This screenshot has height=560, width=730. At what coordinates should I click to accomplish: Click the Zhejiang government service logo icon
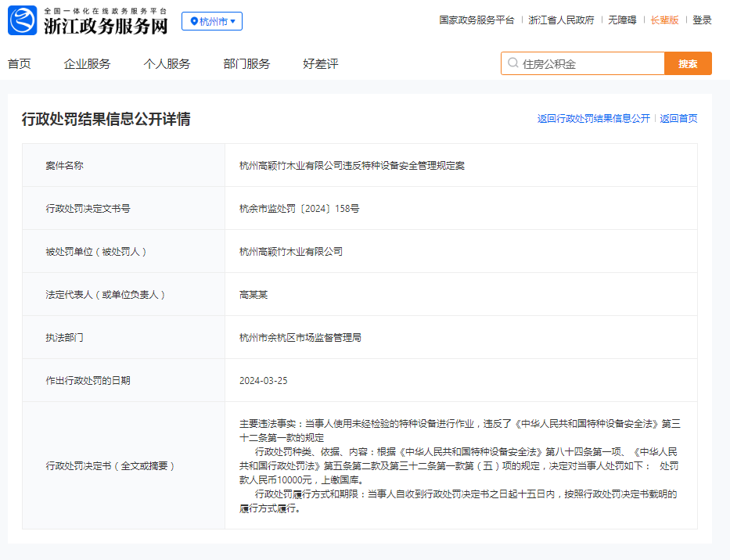point(23,20)
